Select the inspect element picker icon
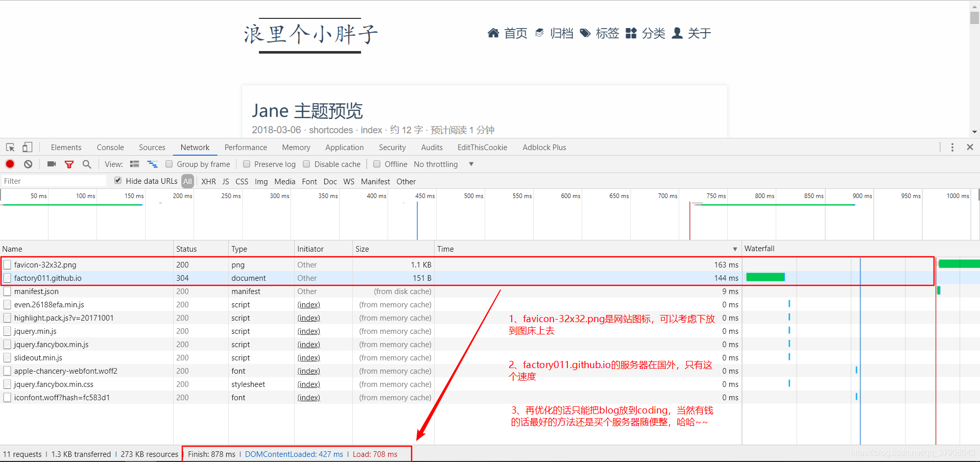The height and width of the screenshot is (462, 980). tap(10, 148)
